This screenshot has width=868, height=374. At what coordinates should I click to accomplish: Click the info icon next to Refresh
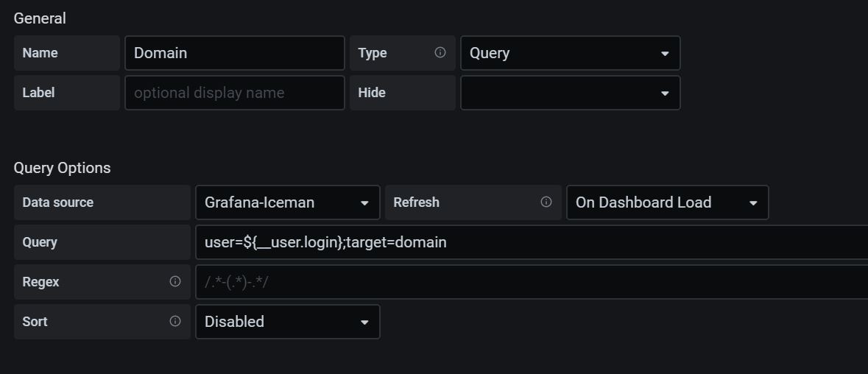[x=546, y=202]
